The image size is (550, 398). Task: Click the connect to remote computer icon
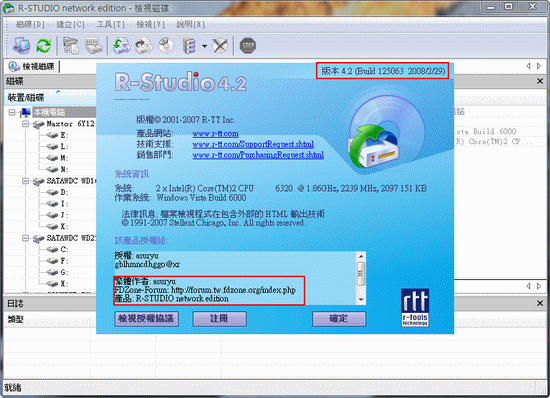(x=21, y=46)
